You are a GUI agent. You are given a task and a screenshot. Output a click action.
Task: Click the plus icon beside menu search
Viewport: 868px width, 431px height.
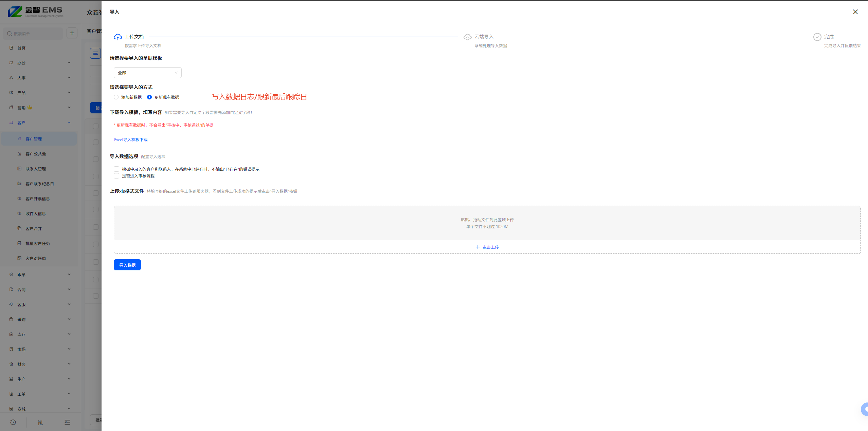(x=72, y=33)
